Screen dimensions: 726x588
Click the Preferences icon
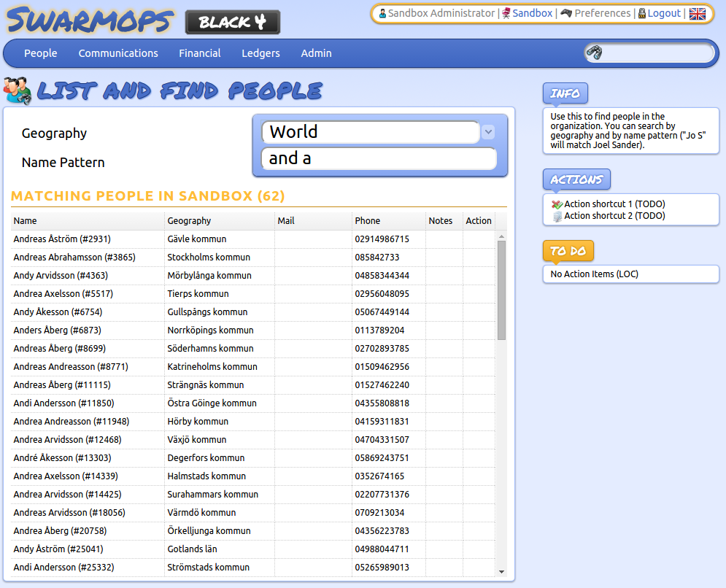pyautogui.click(x=565, y=13)
